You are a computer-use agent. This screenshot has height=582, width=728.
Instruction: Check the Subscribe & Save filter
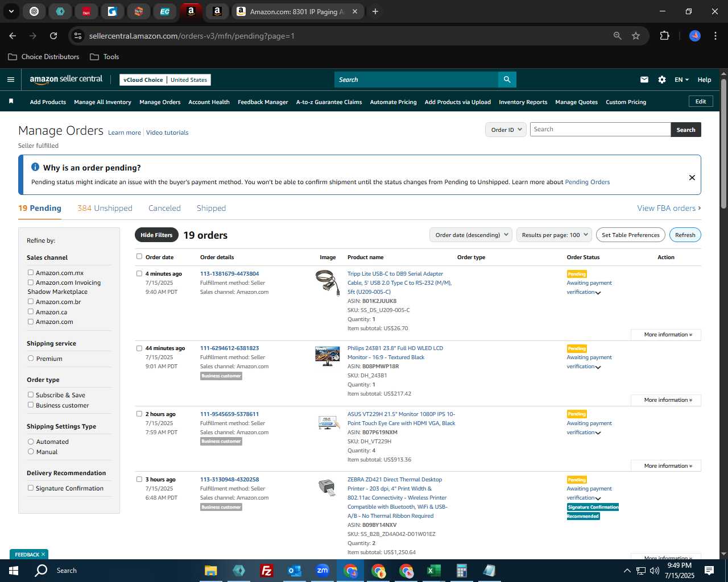point(31,394)
